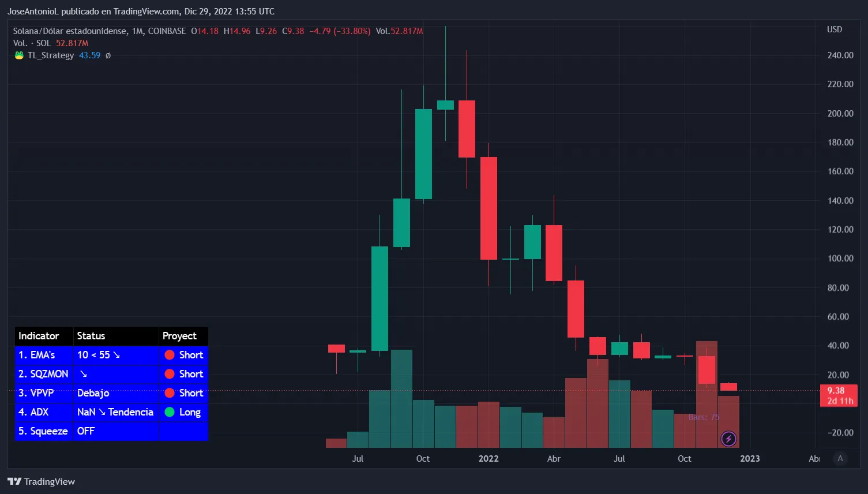
Task: Click the red circle in SQZMON row
Action: (170, 374)
